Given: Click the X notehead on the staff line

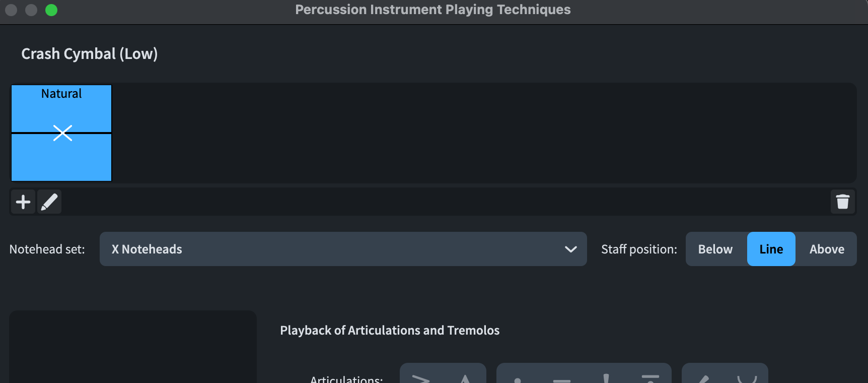Looking at the screenshot, I should coord(62,133).
